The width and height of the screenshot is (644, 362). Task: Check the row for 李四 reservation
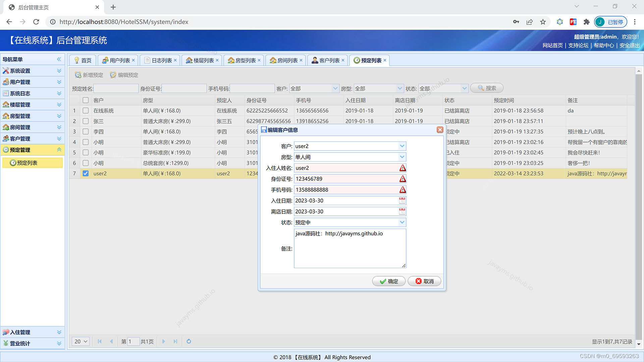click(x=86, y=131)
